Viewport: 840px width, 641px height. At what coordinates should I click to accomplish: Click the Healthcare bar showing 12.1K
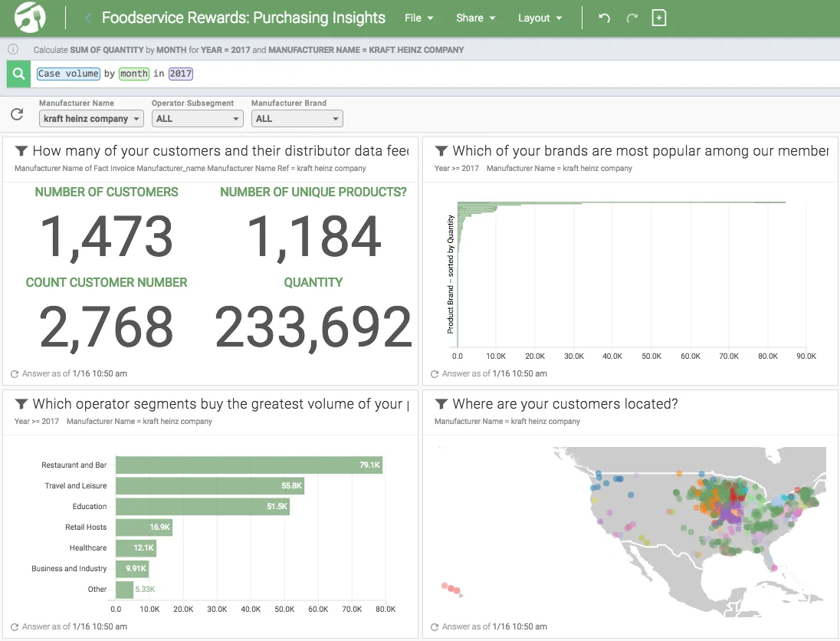coord(136,547)
